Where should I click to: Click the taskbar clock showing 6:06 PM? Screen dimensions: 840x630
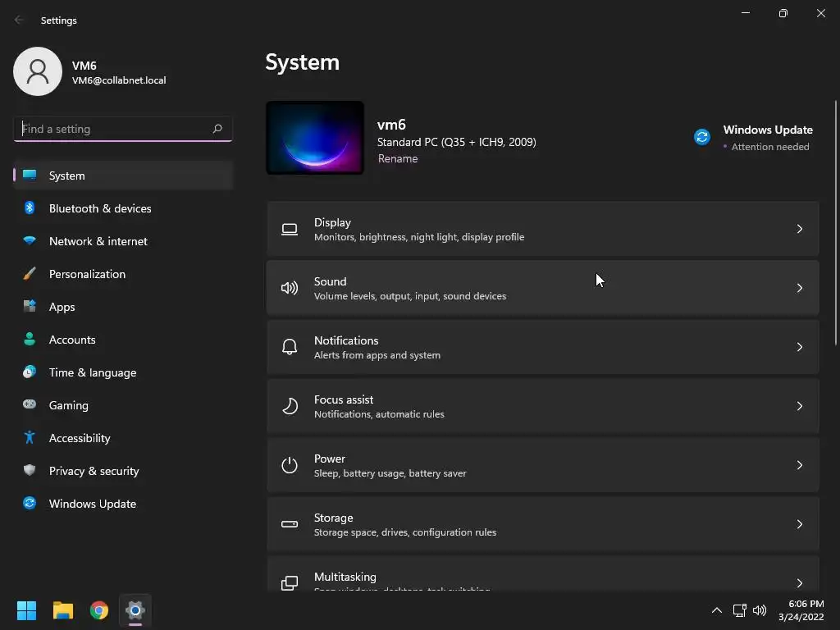(x=801, y=610)
